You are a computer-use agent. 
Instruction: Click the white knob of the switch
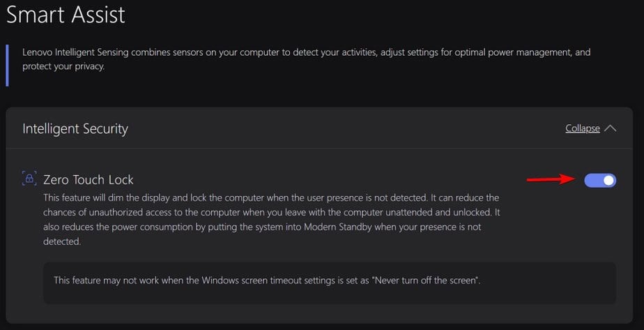pyautogui.click(x=608, y=181)
